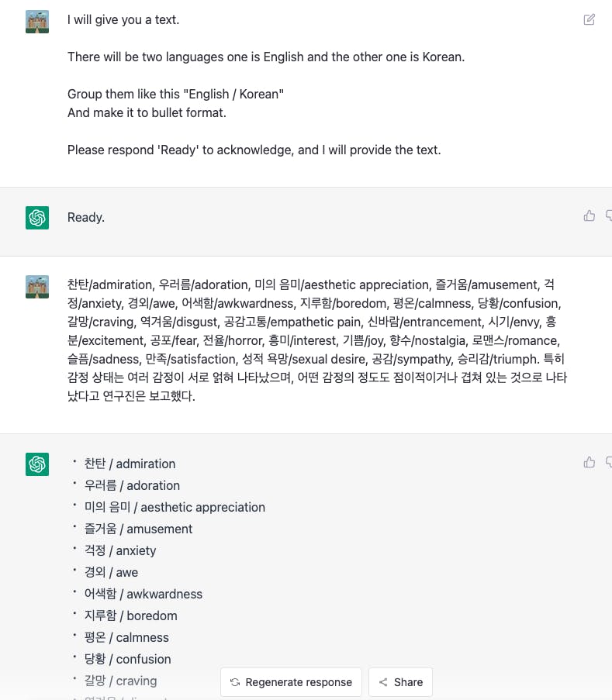Click the ChatGPT logo beside 'Ready.'
612x700 pixels.
pos(37,217)
